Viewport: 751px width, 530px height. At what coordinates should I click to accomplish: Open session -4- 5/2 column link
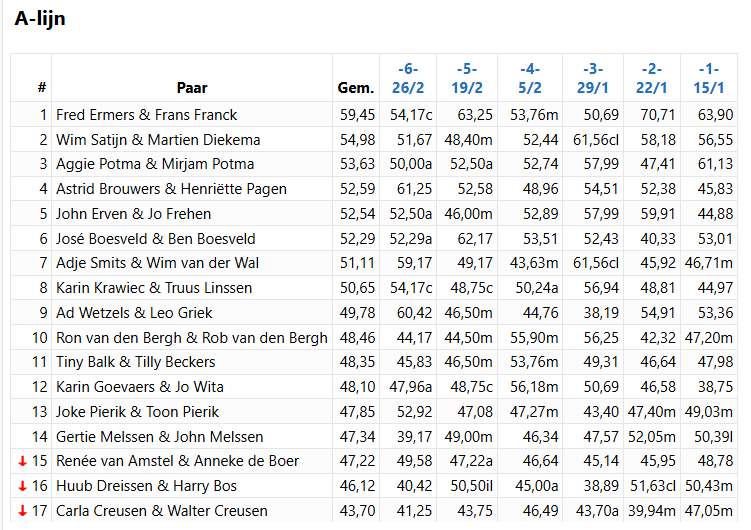pos(530,78)
